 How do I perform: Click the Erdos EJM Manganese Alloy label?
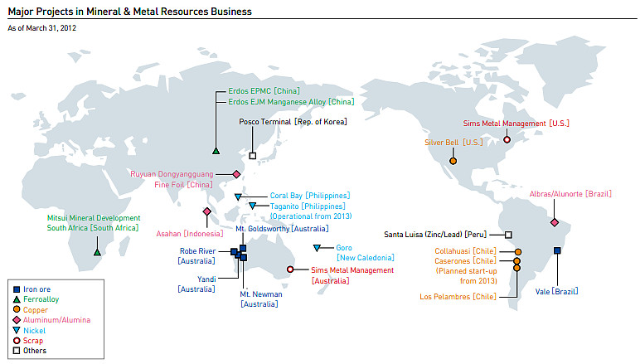pyautogui.click(x=291, y=102)
